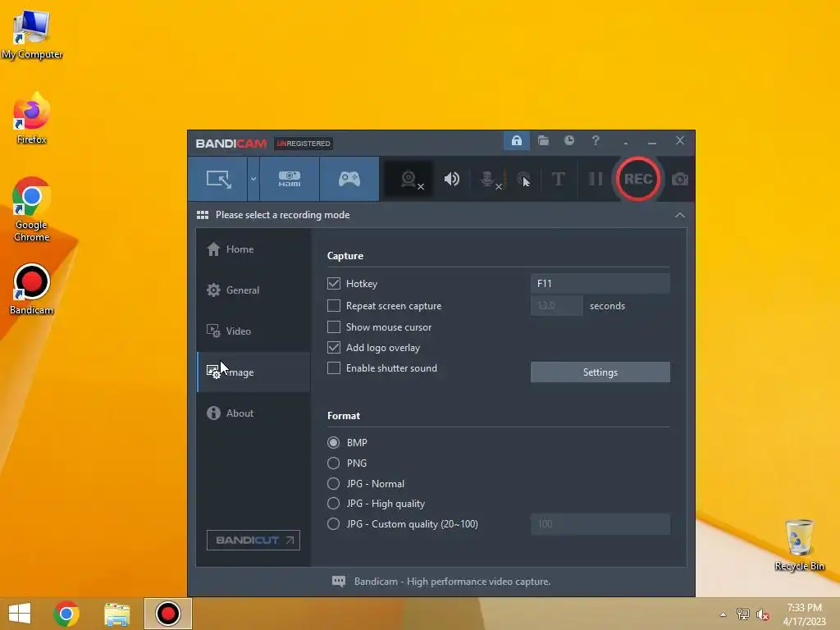Open scheduled recording clock icon
Image resolution: width=840 pixels, height=630 pixels.
pos(569,140)
